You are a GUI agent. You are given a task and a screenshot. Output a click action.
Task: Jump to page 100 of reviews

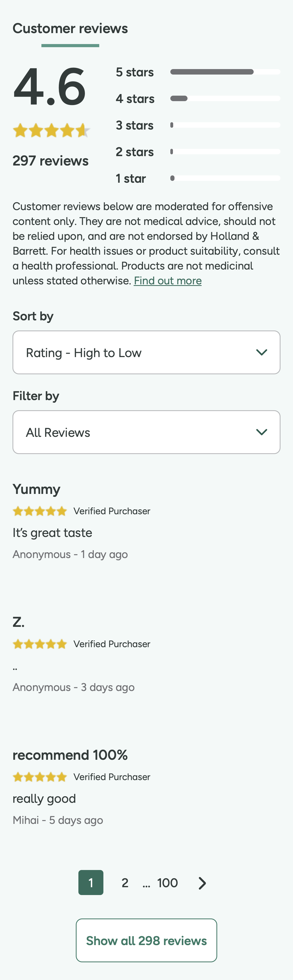click(x=167, y=883)
